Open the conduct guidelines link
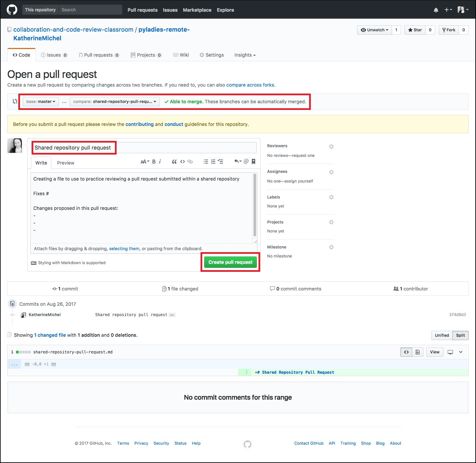The height and width of the screenshot is (463, 476). pyautogui.click(x=174, y=124)
